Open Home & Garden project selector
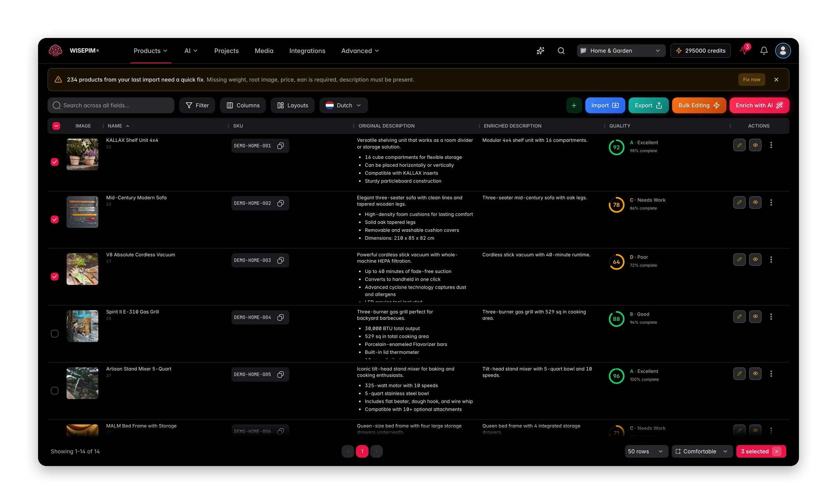 pos(620,51)
